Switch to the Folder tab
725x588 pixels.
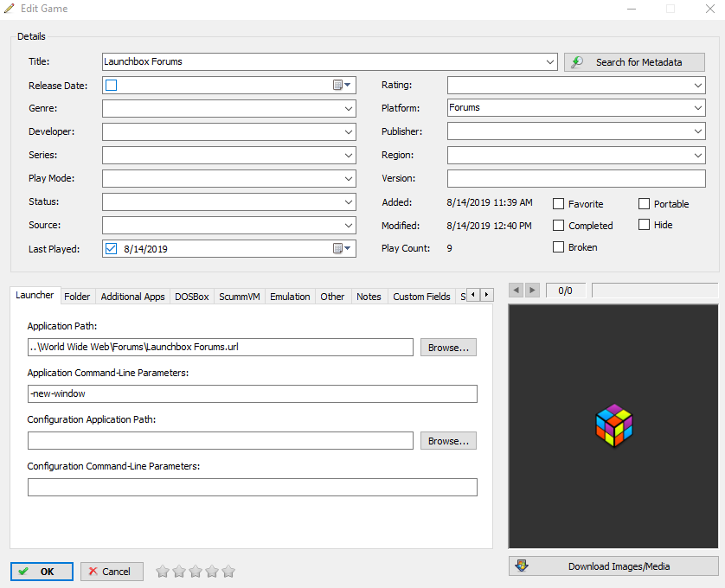(x=77, y=297)
